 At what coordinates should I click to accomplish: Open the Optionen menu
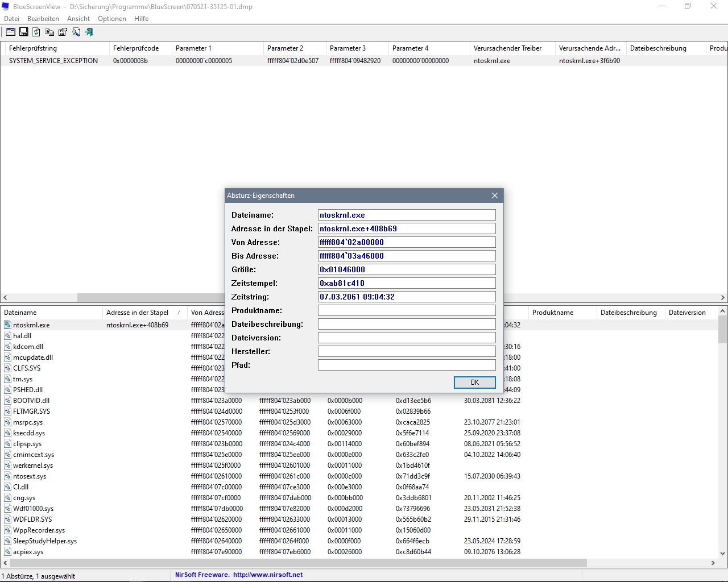click(112, 19)
